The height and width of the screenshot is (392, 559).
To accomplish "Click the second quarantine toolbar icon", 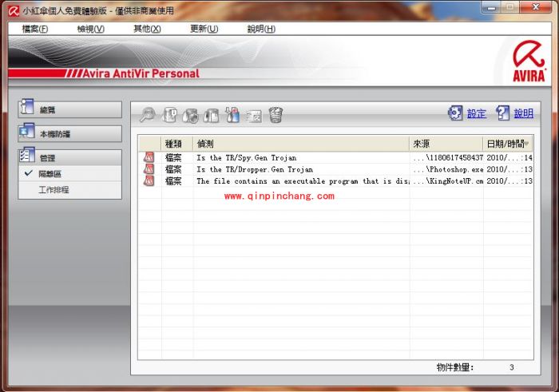I will click(169, 115).
